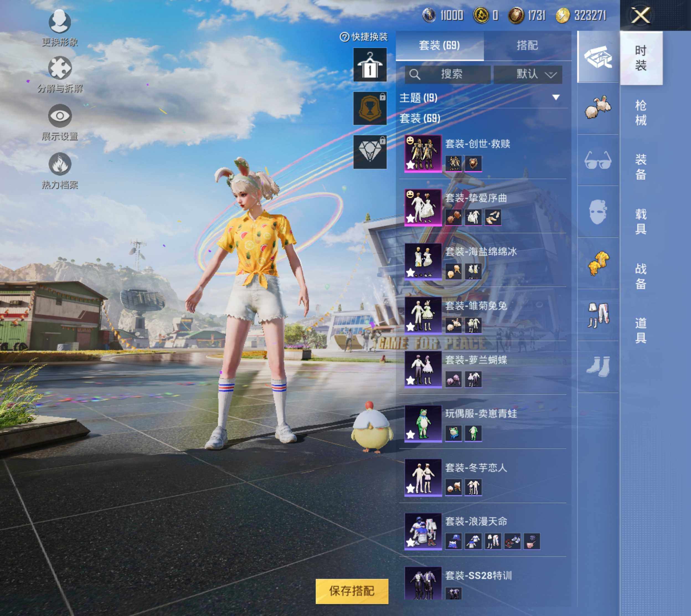The height and width of the screenshot is (616, 691).
Task: Expand the 主题 (19) section arrow
Action: [x=555, y=97]
